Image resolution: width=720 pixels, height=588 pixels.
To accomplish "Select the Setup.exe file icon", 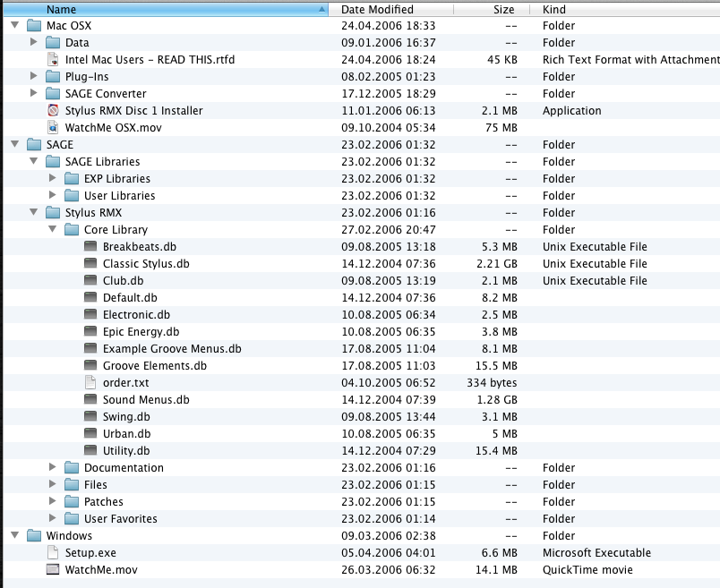I will pos(52,553).
